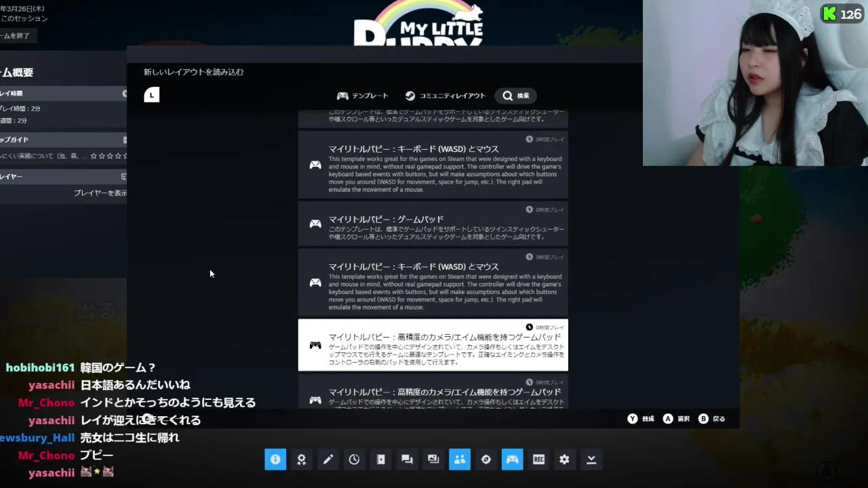Click the downloads arrow icon in toolbar
Viewport: 868px width, 488px height.
591,460
